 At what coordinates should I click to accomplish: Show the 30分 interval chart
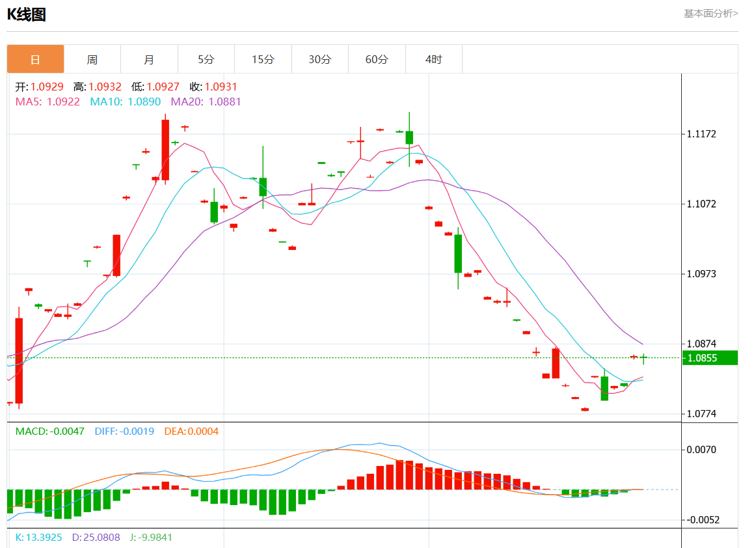pos(319,59)
